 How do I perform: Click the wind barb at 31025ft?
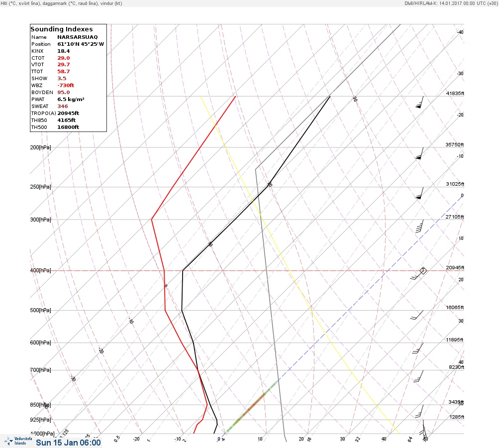click(419, 193)
